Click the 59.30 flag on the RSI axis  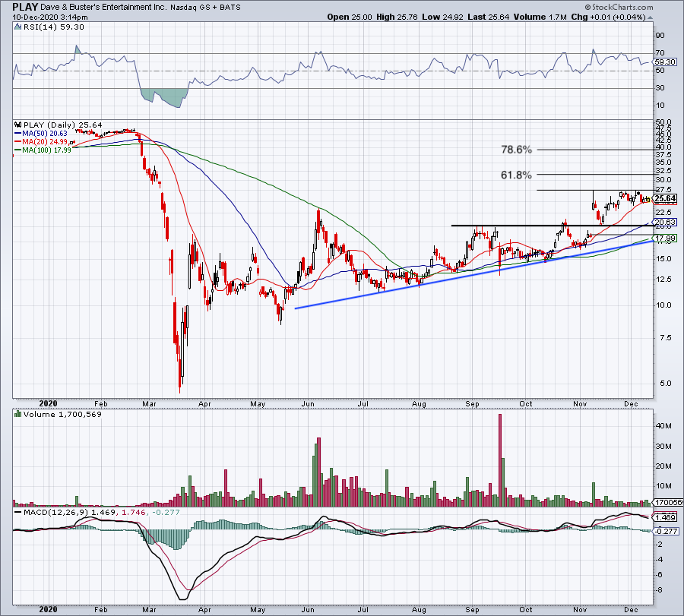665,62
